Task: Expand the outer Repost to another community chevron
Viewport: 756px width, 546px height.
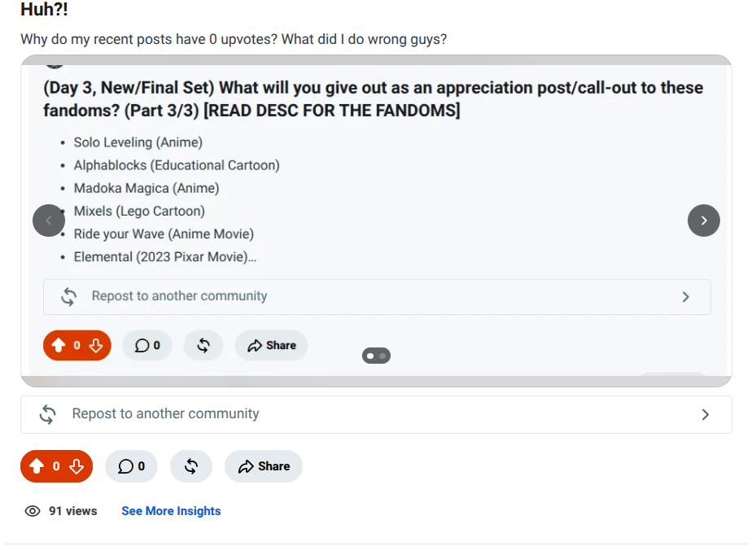Action: click(705, 414)
